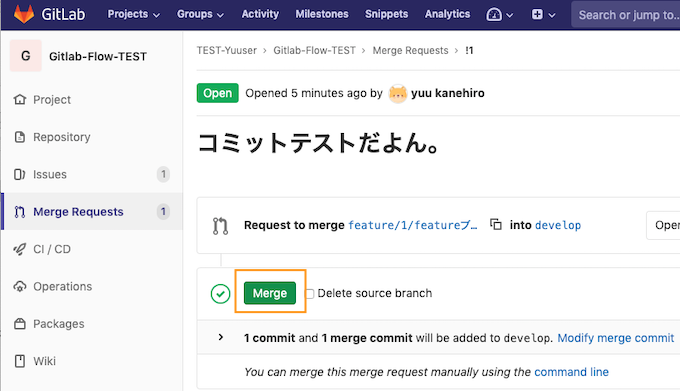Viewport: 680px width, 391px height.
Task: Open the plus new-item dropdown
Action: click(x=543, y=15)
